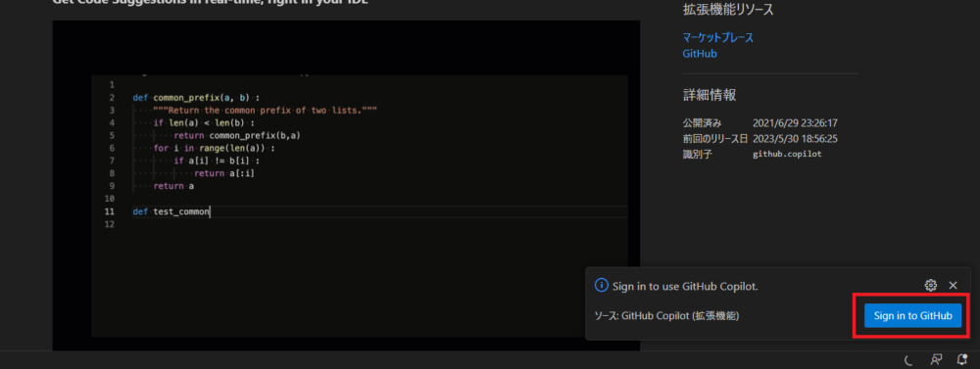This screenshot has height=369, width=980.
Task: Click the 2023/5/30 18:56:25 release date
Action: (x=795, y=139)
